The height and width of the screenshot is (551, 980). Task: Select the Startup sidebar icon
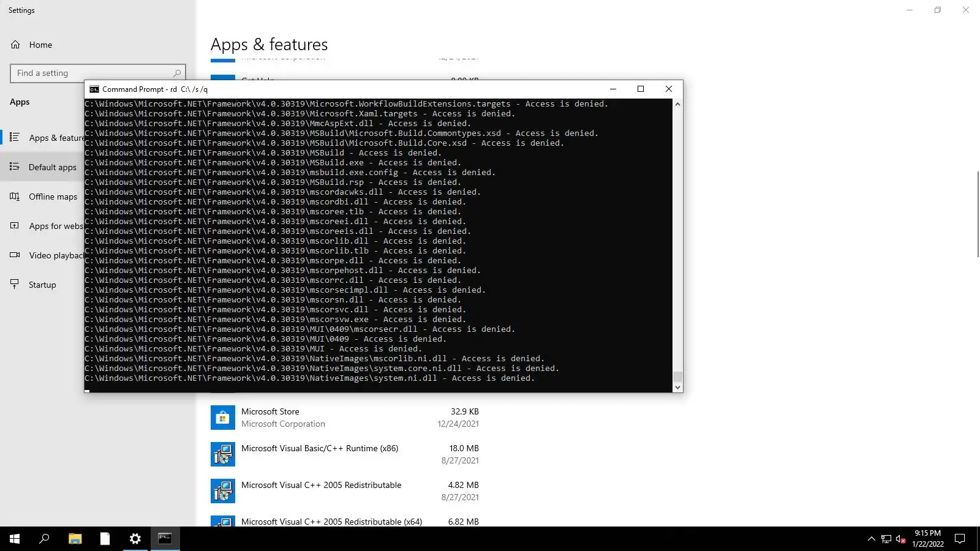coord(15,284)
